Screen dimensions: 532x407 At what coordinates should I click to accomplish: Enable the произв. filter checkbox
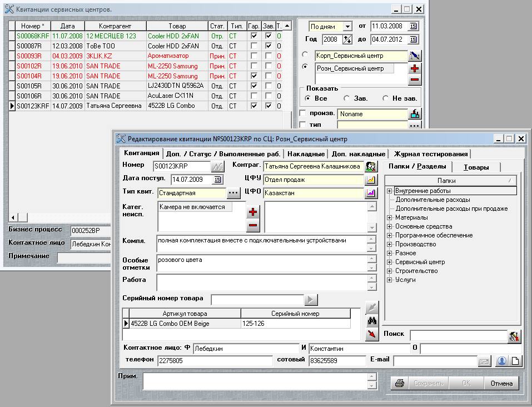(302, 113)
